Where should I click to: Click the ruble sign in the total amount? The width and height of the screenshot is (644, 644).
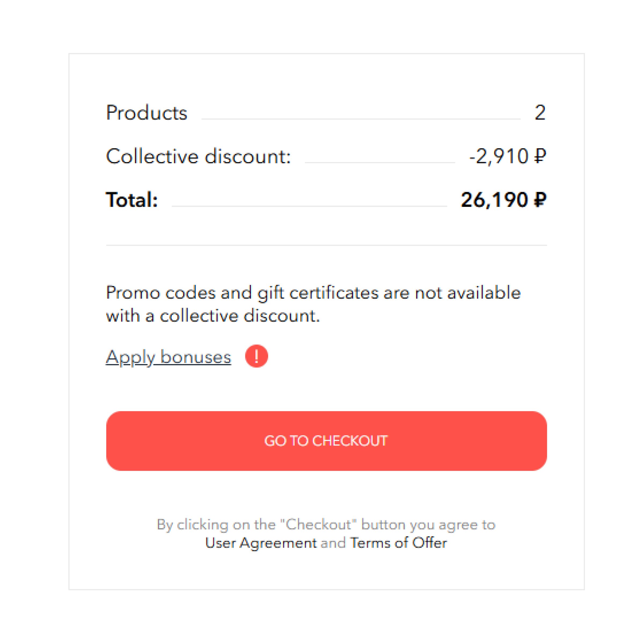(540, 200)
